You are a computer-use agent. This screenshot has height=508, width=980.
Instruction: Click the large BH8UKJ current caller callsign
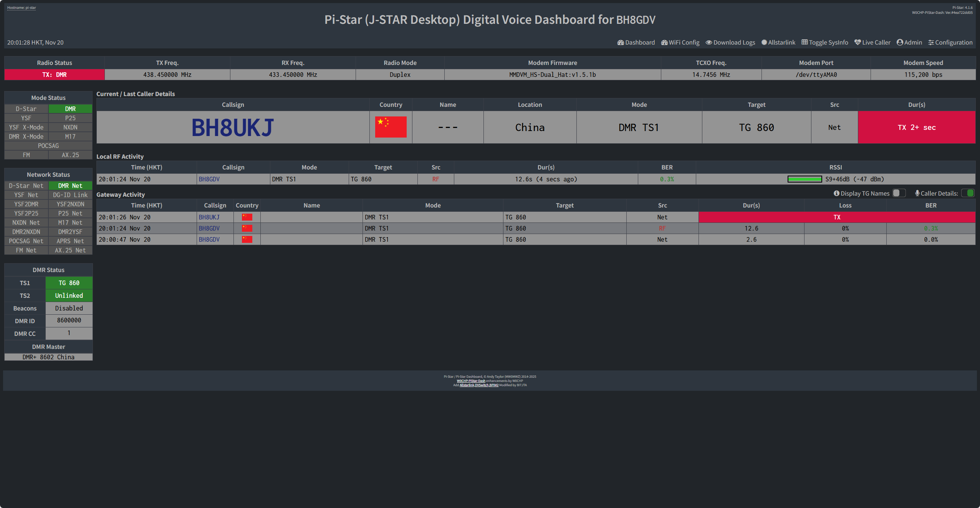(x=233, y=128)
